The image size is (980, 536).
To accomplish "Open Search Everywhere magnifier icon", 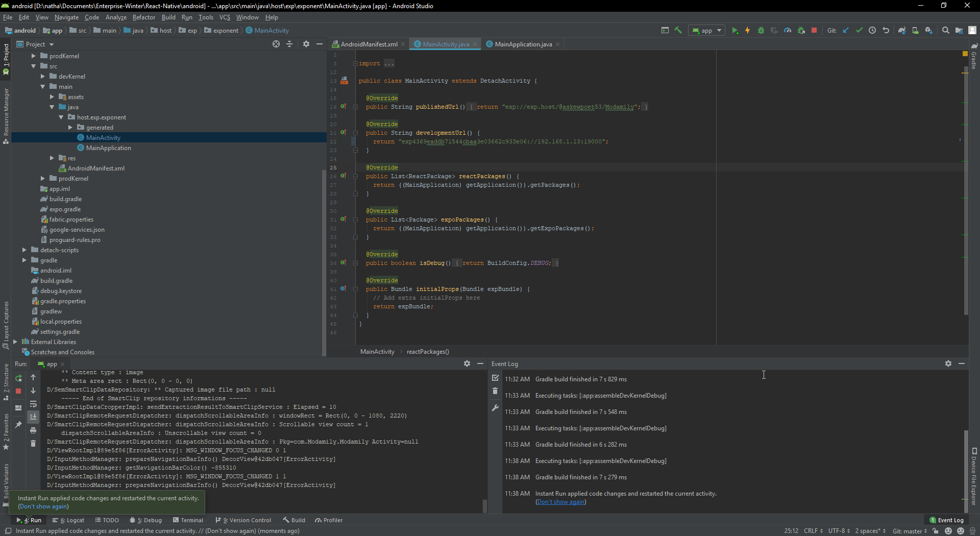I will [x=945, y=31].
